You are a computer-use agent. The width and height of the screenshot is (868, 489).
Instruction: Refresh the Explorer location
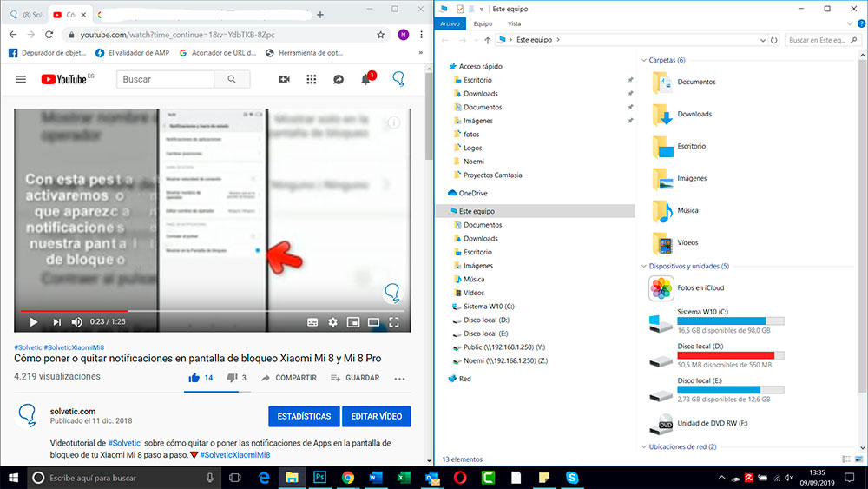click(774, 40)
